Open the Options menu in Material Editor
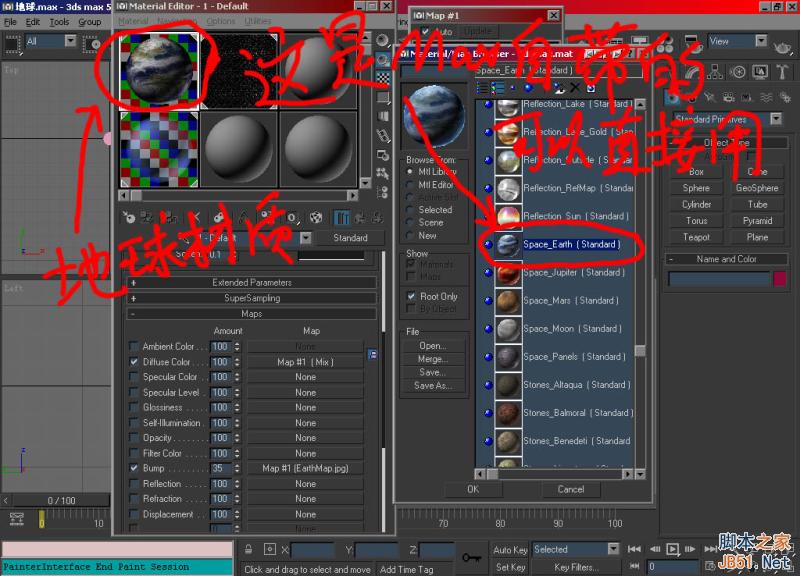This screenshot has height=576, width=800. (222, 20)
